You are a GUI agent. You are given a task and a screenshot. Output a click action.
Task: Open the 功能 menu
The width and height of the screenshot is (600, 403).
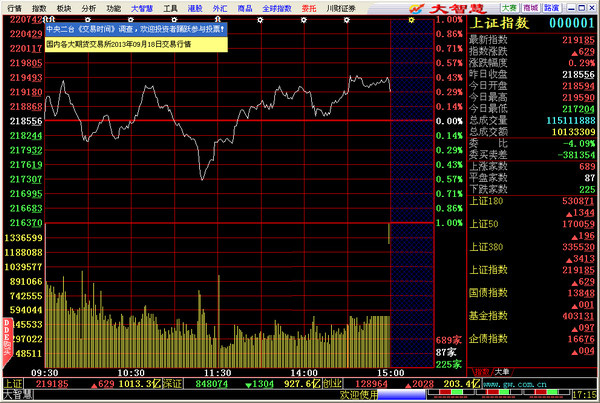[114, 8]
